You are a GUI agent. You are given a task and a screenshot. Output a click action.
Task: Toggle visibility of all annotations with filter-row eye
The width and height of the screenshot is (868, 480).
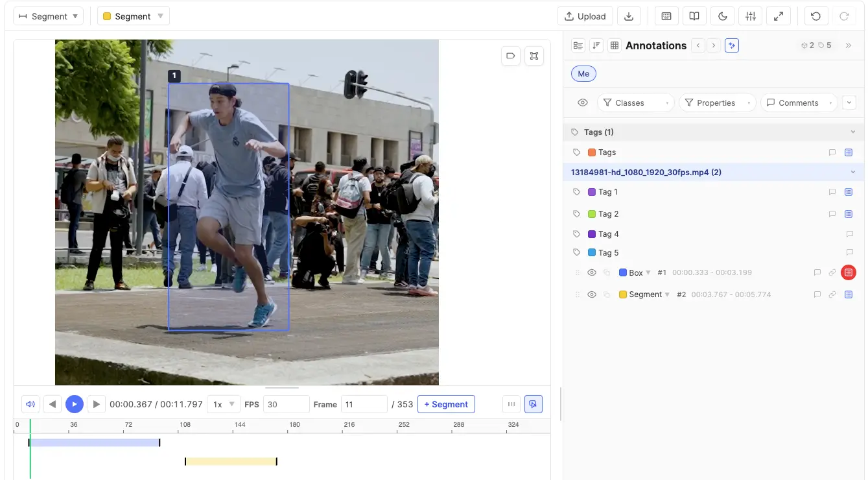coord(583,102)
